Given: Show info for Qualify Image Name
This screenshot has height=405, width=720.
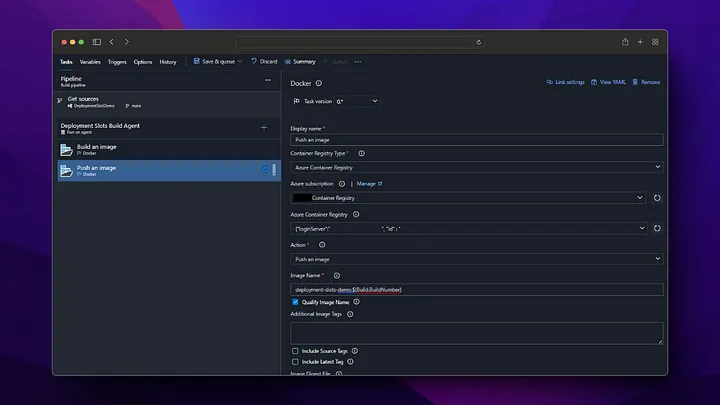Looking at the screenshot, I should [x=356, y=302].
